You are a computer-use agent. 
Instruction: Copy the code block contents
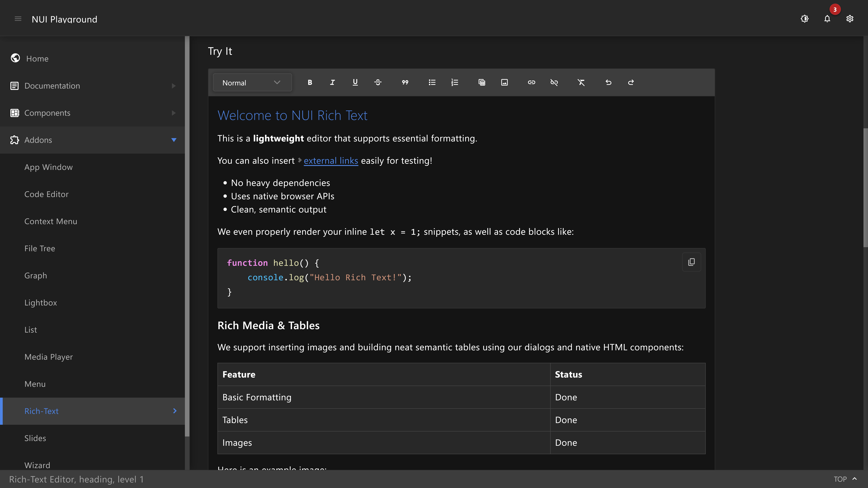click(x=691, y=262)
